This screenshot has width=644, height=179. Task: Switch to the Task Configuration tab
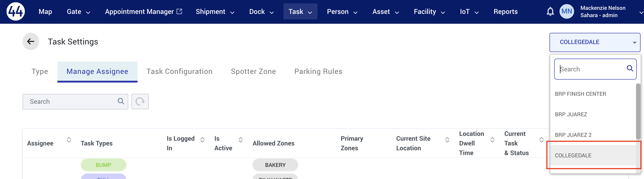point(179,71)
